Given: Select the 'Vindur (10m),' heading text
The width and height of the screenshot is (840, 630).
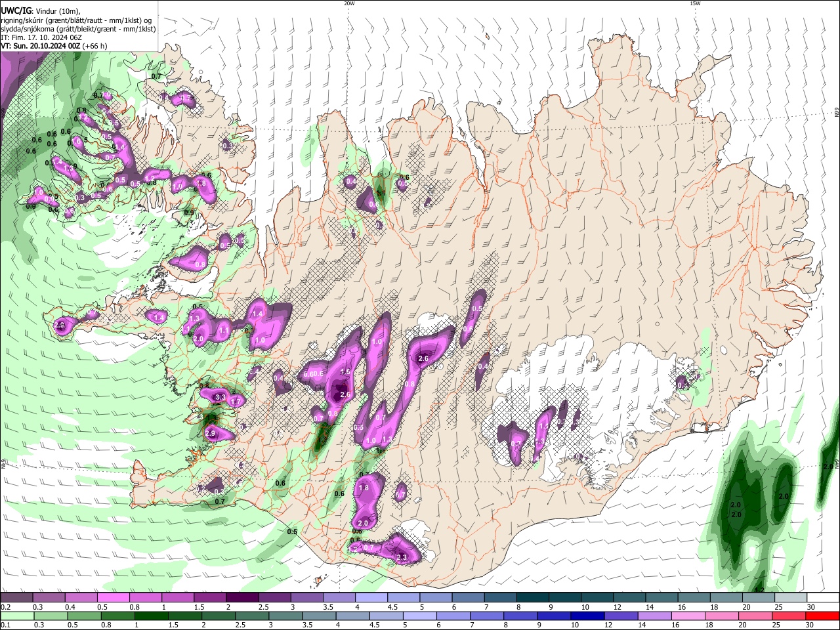Looking at the screenshot, I should pos(58,11).
